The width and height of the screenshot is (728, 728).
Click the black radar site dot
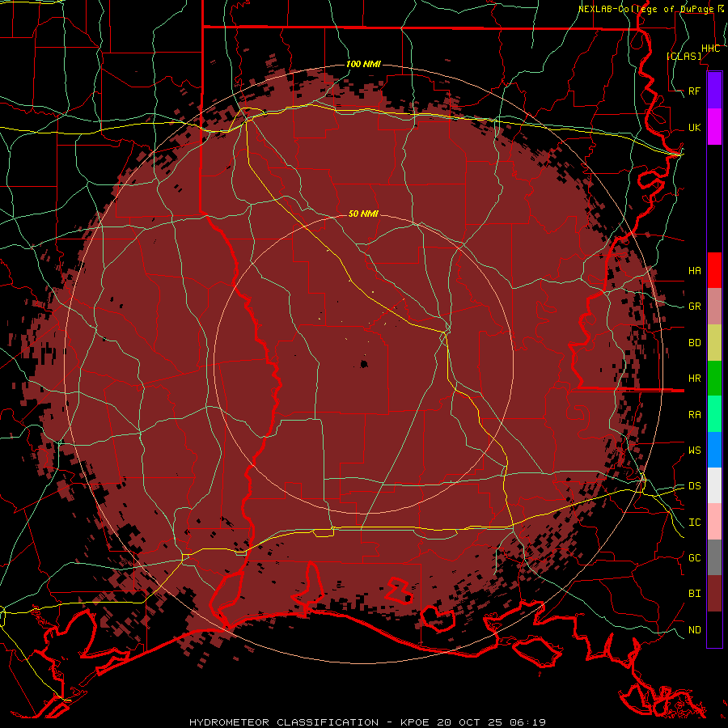click(364, 364)
